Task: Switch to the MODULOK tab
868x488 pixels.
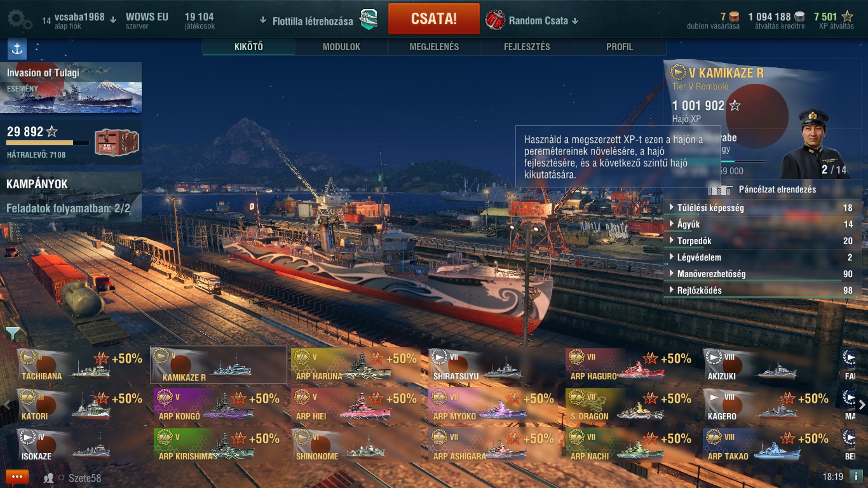Action: click(341, 47)
